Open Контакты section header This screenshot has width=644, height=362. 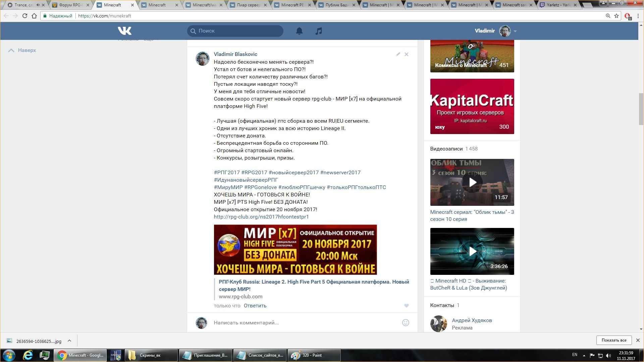pos(442,305)
